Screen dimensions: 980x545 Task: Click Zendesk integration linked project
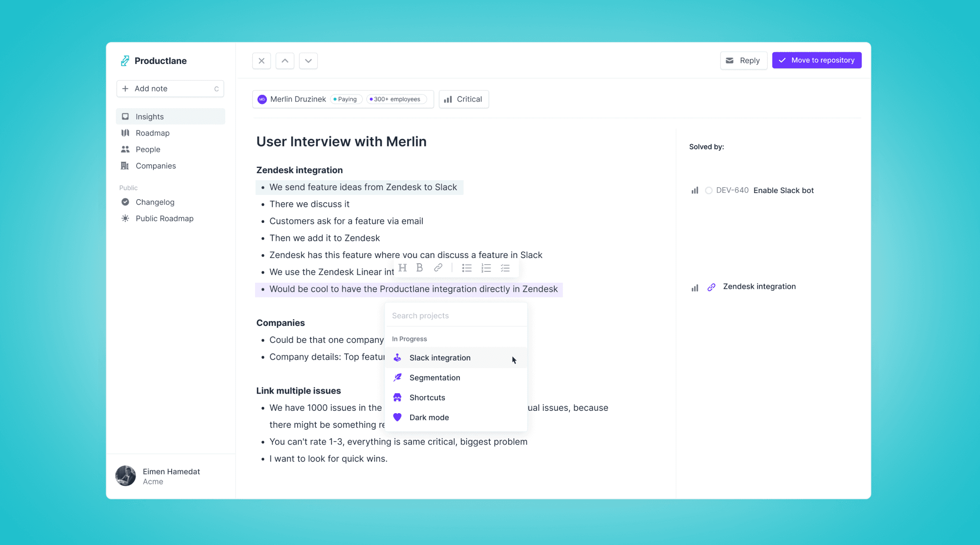759,286
